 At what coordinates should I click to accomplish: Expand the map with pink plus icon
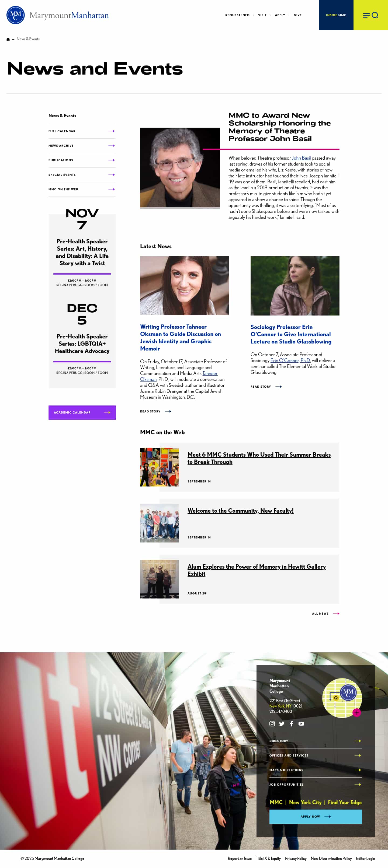click(357, 712)
